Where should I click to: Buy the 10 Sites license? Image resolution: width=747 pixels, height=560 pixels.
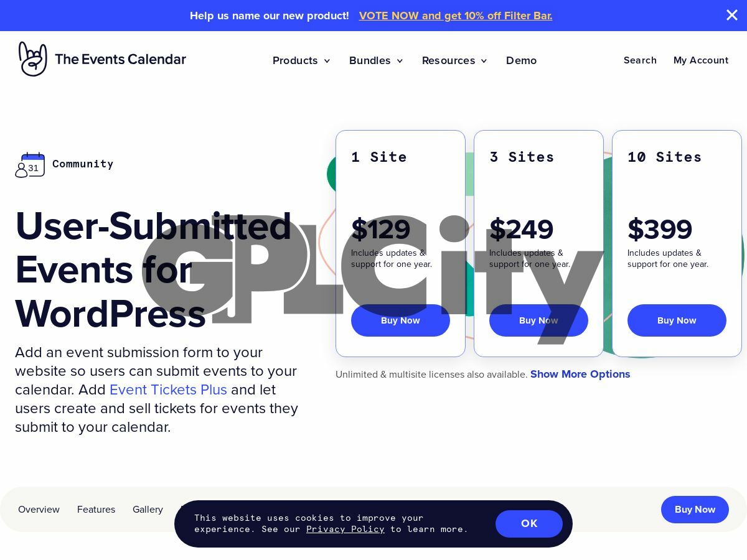coord(677,320)
